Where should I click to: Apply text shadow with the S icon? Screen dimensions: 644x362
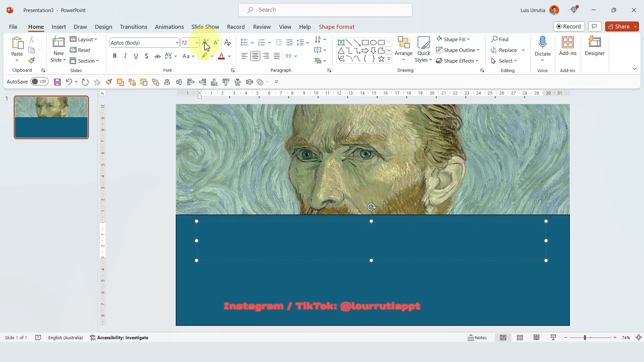(x=147, y=56)
